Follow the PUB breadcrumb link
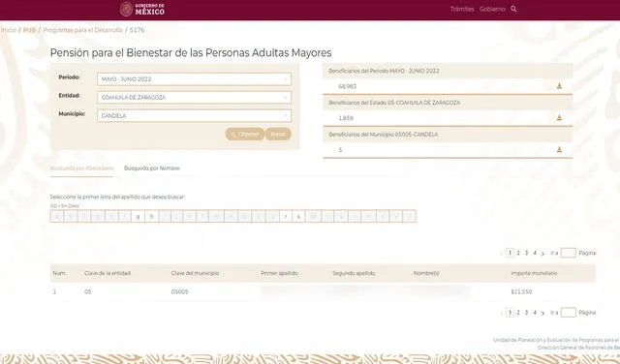The height and width of the screenshot is (364, 620). (29, 30)
